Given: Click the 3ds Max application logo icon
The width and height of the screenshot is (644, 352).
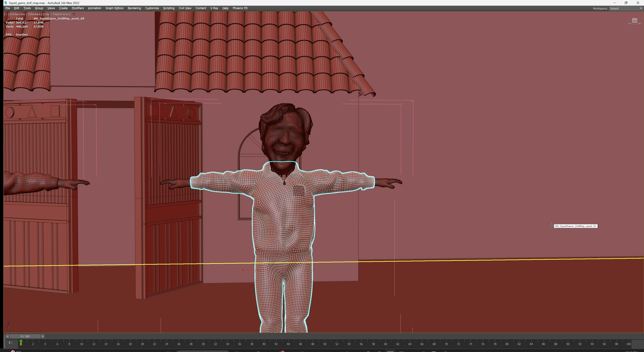Looking at the screenshot, I should tap(6, 3).
